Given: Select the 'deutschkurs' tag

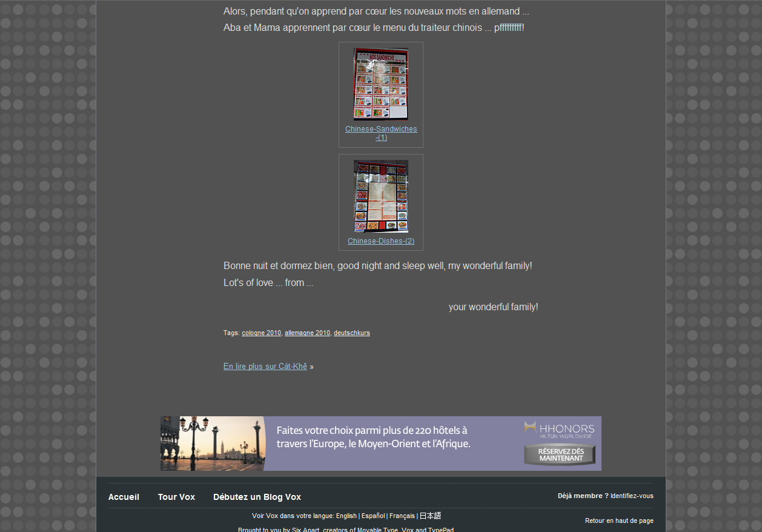Looking at the screenshot, I should 351,333.
